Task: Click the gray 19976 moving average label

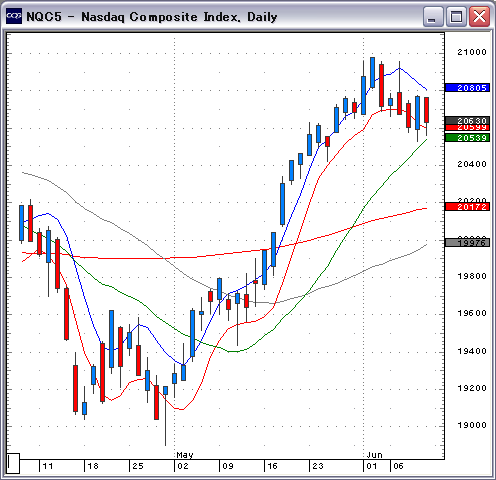Action: click(x=467, y=243)
